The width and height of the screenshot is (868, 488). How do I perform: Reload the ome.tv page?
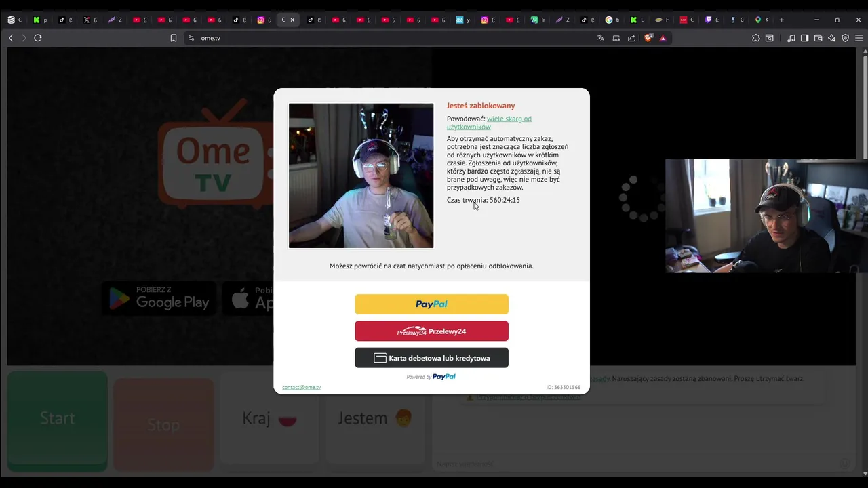coord(38,38)
